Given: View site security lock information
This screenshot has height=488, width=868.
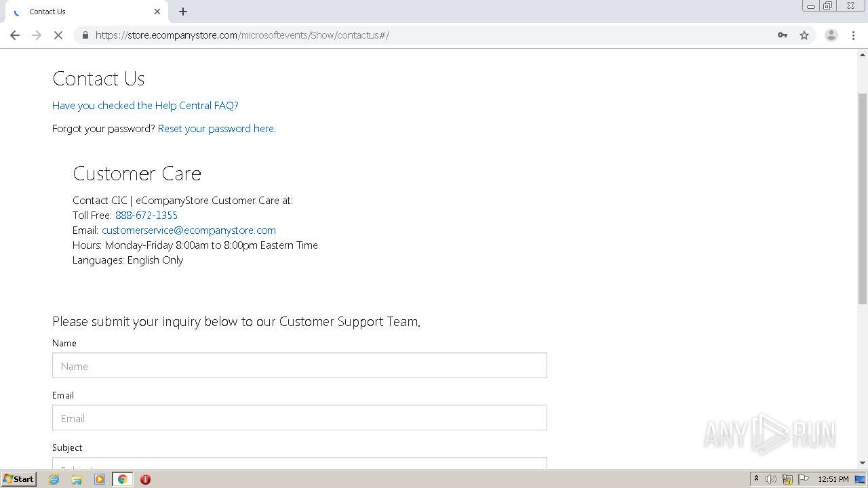Looking at the screenshot, I should click(85, 35).
